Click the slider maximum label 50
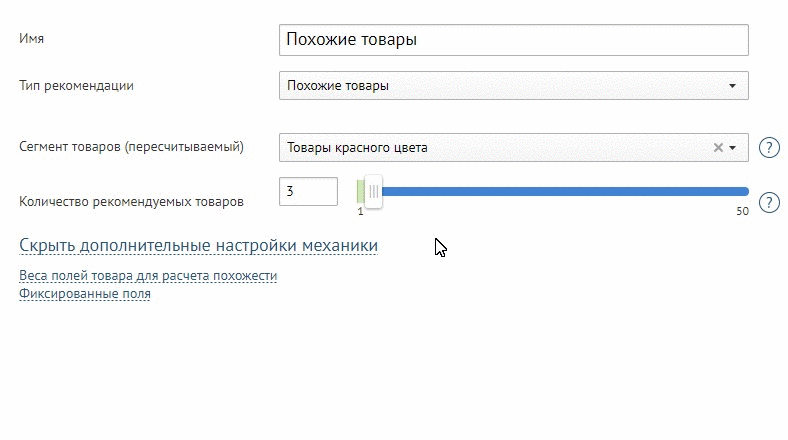788x440 pixels. pyautogui.click(x=743, y=211)
